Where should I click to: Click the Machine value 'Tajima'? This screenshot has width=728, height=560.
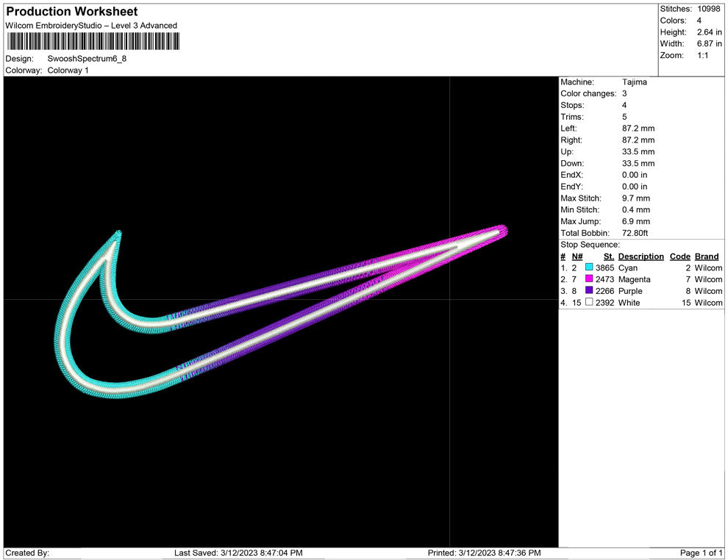(634, 82)
